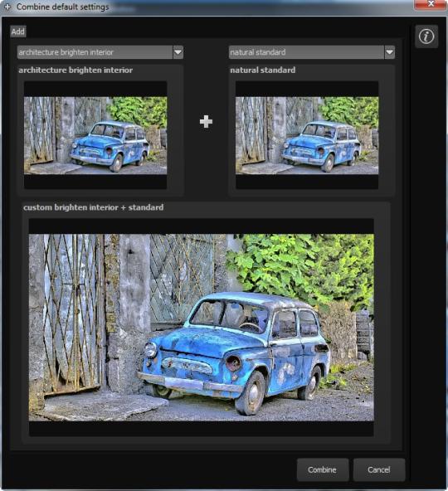Close the Combine default settings dialog
448x491 pixels.
coord(431,4)
